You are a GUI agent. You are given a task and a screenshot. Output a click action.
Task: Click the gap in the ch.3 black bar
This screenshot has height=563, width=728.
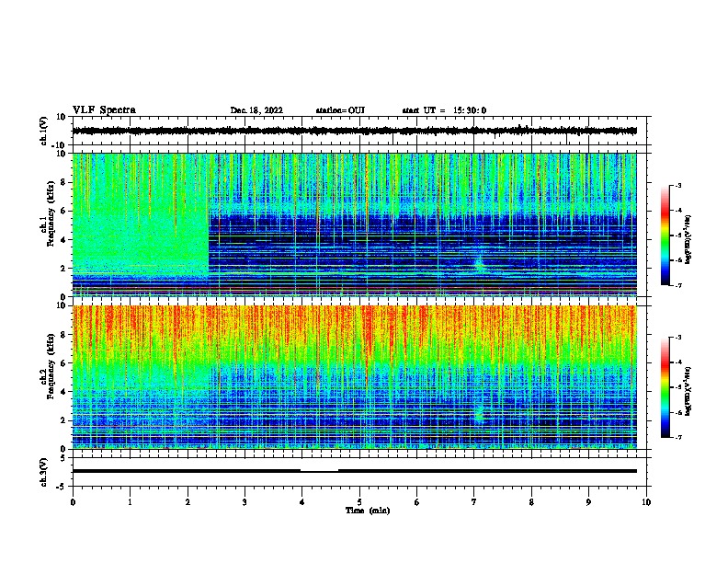point(320,470)
